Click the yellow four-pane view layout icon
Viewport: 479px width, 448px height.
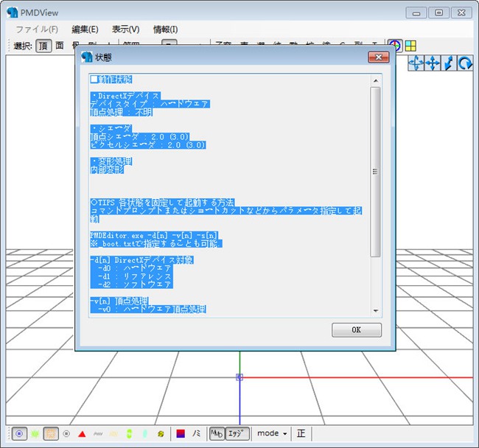[410, 46]
